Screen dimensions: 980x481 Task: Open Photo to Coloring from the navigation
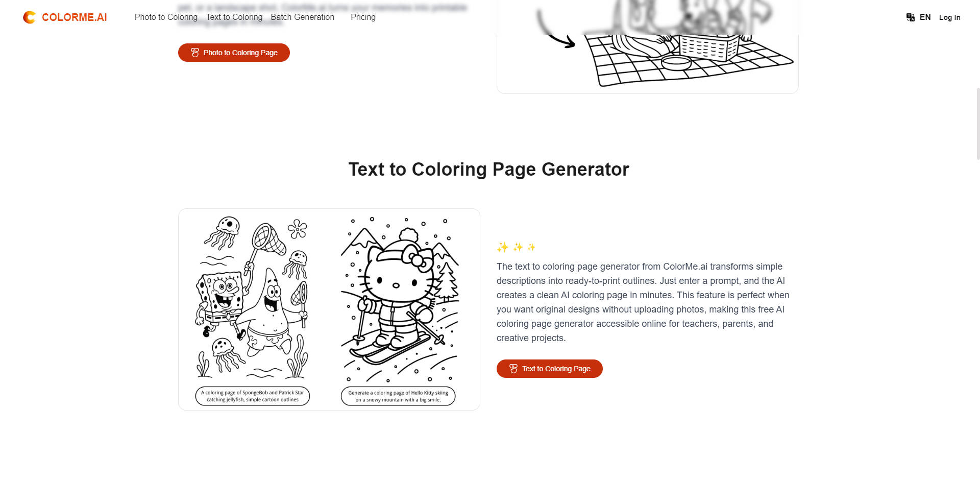(x=165, y=17)
